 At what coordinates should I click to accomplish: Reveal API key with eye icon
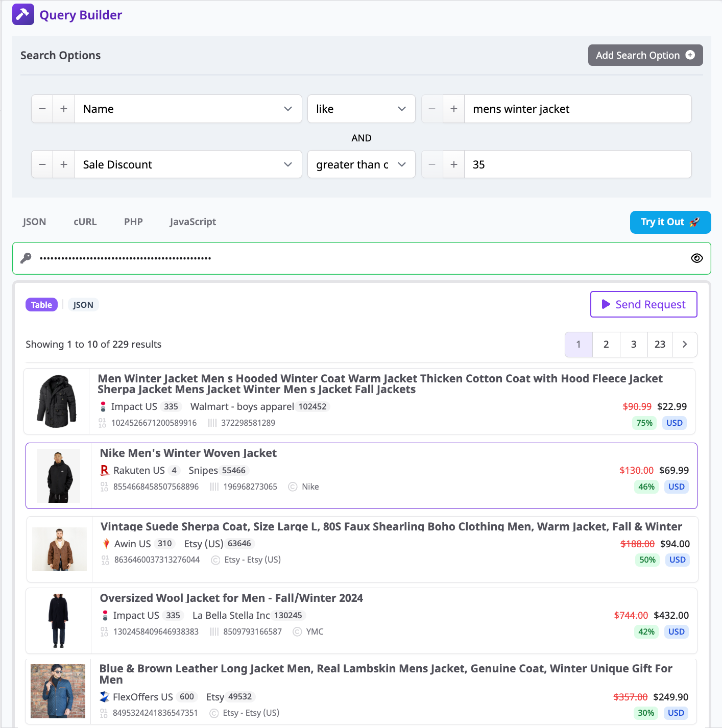tap(696, 258)
